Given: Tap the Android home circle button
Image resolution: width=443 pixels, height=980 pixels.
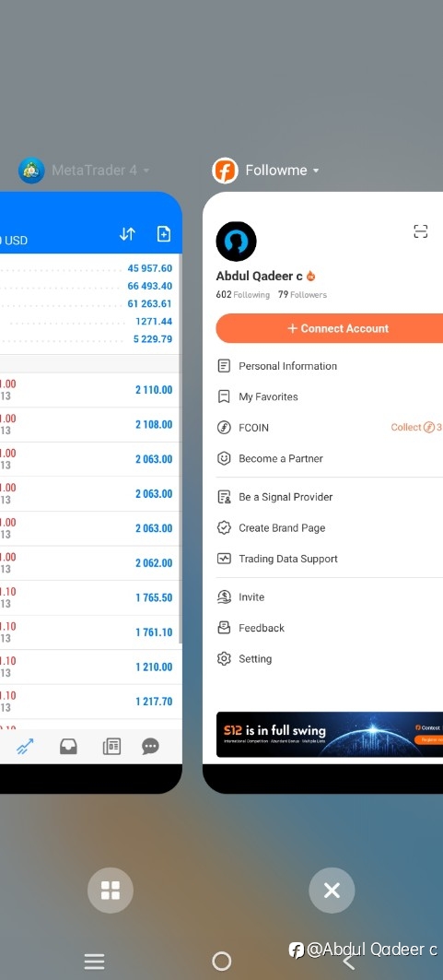Looking at the screenshot, I should pyautogui.click(x=221, y=961).
